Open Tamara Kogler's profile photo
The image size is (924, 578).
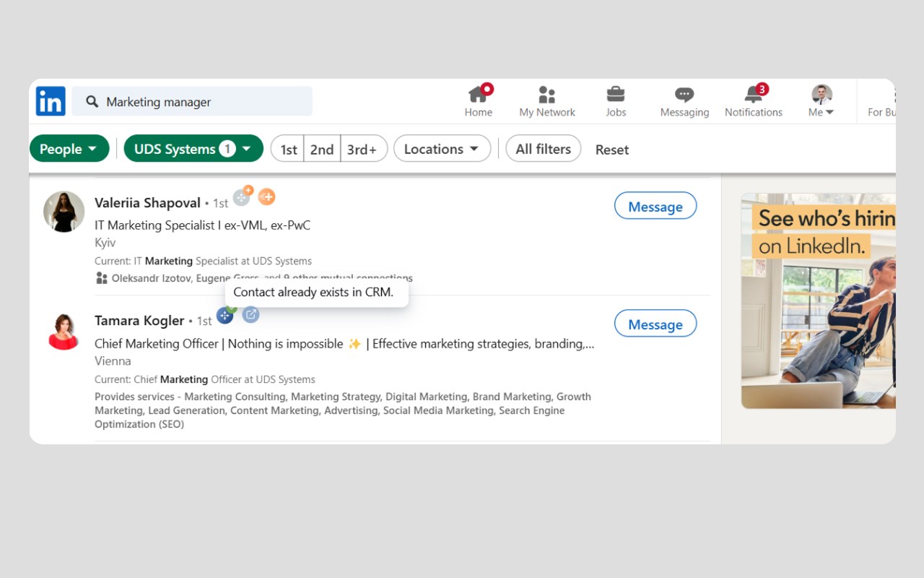click(x=64, y=331)
